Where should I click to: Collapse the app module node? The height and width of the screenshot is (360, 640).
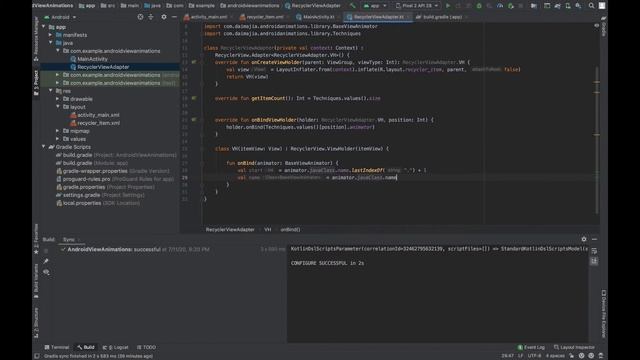(x=44, y=27)
